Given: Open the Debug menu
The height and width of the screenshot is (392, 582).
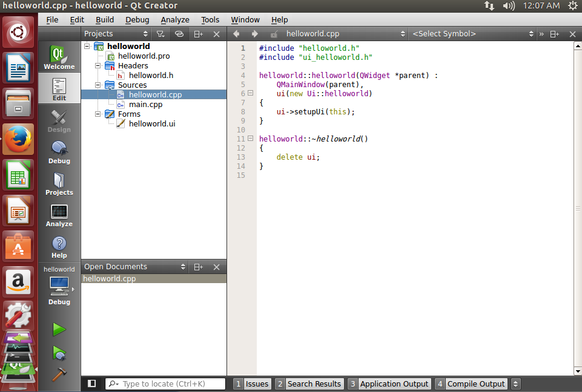Looking at the screenshot, I should click(x=137, y=19).
